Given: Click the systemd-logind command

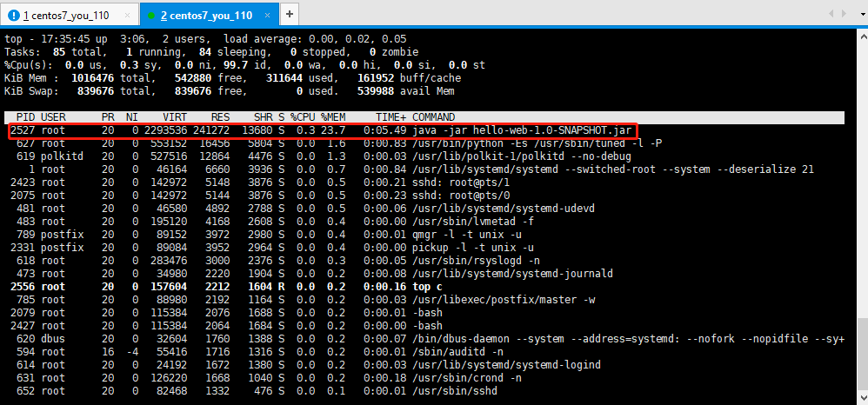Looking at the screenshot, I should [506, 365].
